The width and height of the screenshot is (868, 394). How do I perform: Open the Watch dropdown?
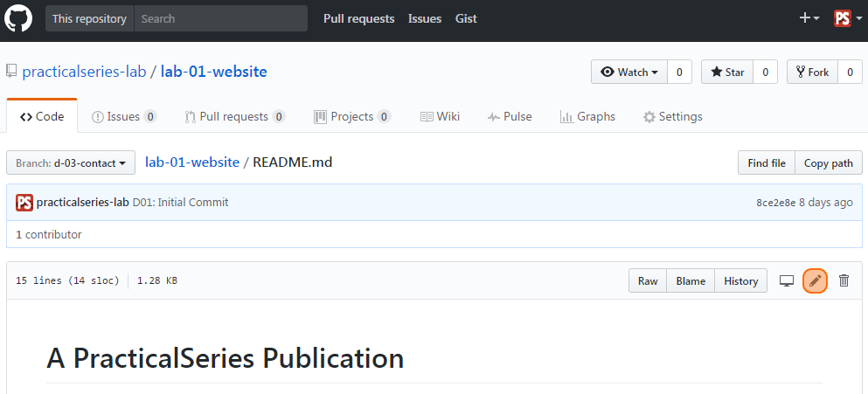tap(629, 72)
